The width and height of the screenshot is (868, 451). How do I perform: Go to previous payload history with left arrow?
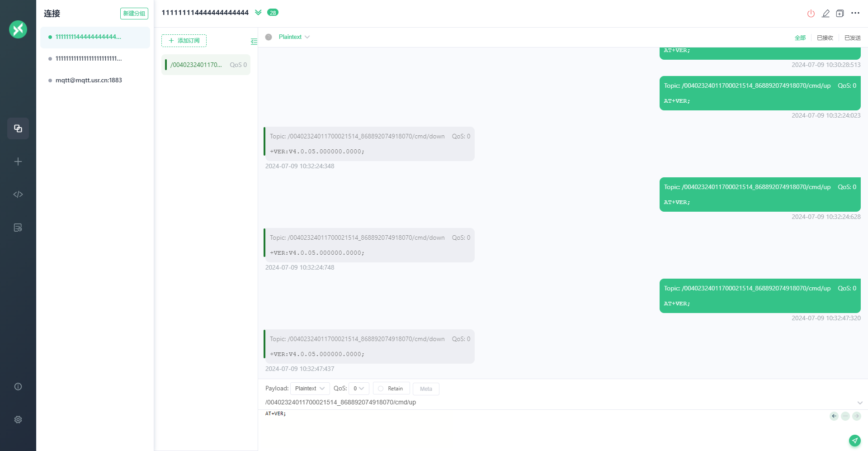[x=834, y=416]
